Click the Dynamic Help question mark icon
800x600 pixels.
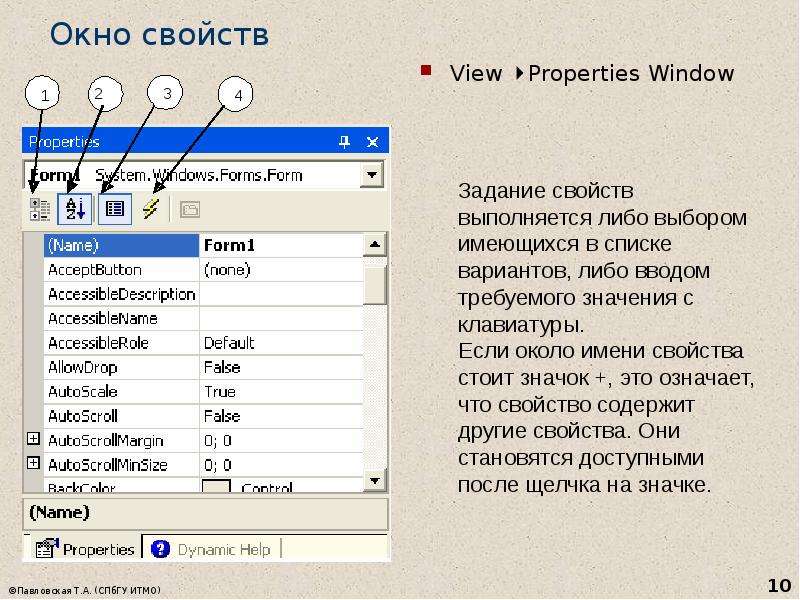[161, 549]
